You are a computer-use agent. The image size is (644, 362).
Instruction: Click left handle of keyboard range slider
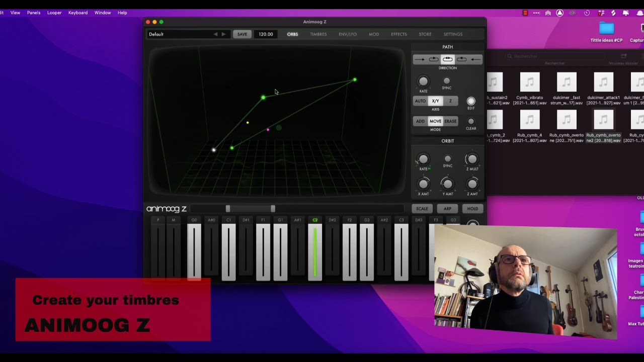[x=228, y=209]
